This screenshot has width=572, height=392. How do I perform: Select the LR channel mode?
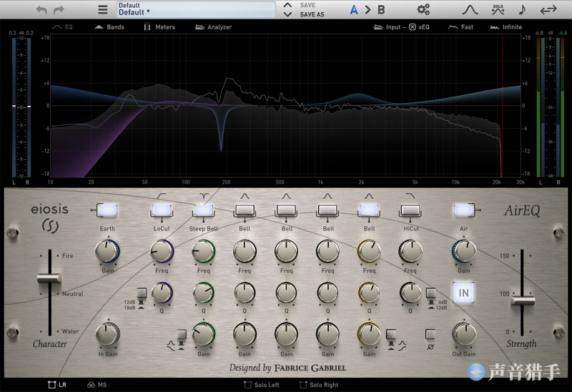click(x=58, y=385)
